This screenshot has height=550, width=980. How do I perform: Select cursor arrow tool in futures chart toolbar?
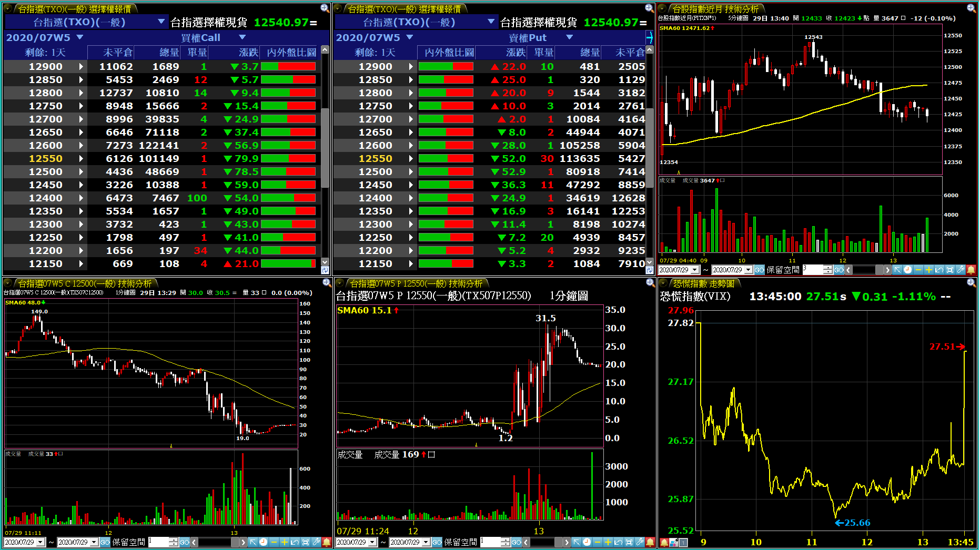(x=897, y=270)
